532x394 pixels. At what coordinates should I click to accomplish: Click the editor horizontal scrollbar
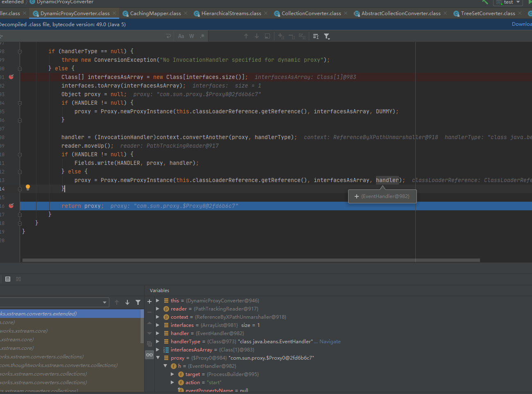(x=251, y=260)
